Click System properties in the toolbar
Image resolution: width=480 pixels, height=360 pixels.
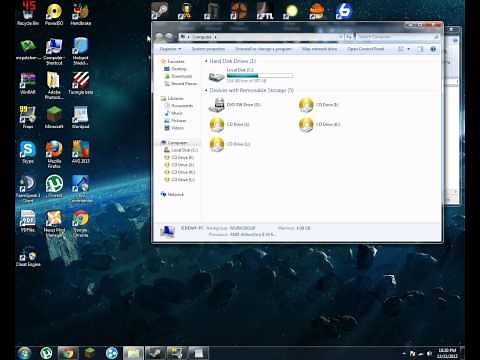[209, 49]
